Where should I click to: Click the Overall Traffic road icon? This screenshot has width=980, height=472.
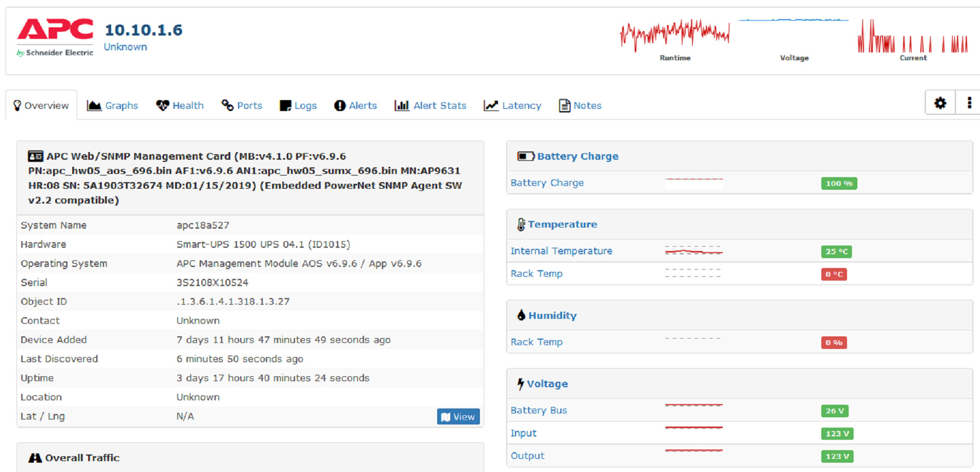click(35, 458)
